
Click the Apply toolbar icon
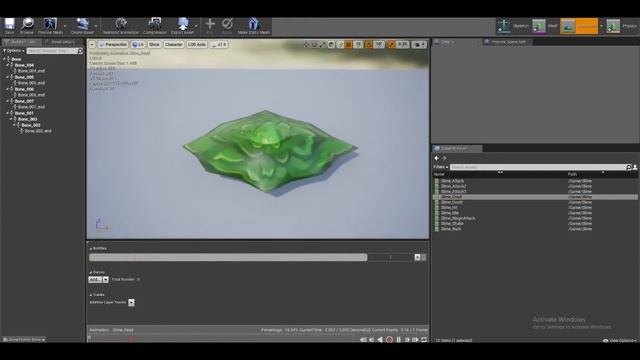pos(227,26)
